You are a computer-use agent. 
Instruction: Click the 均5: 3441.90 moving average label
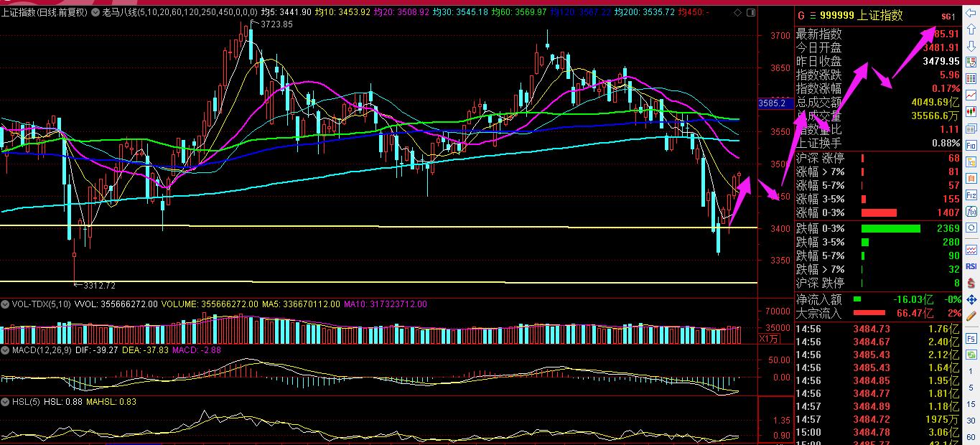286,12
